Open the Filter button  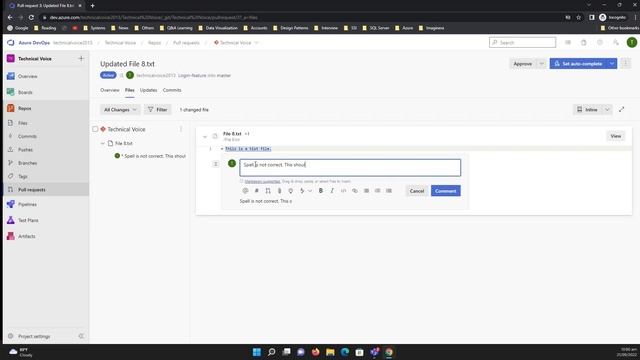(x=158, y=109)
